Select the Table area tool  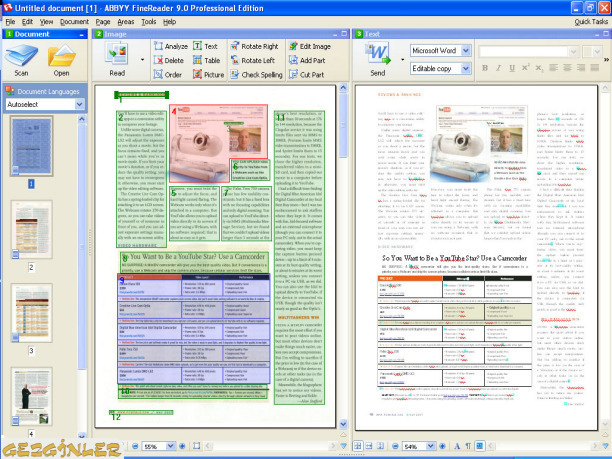coord(207,60)
